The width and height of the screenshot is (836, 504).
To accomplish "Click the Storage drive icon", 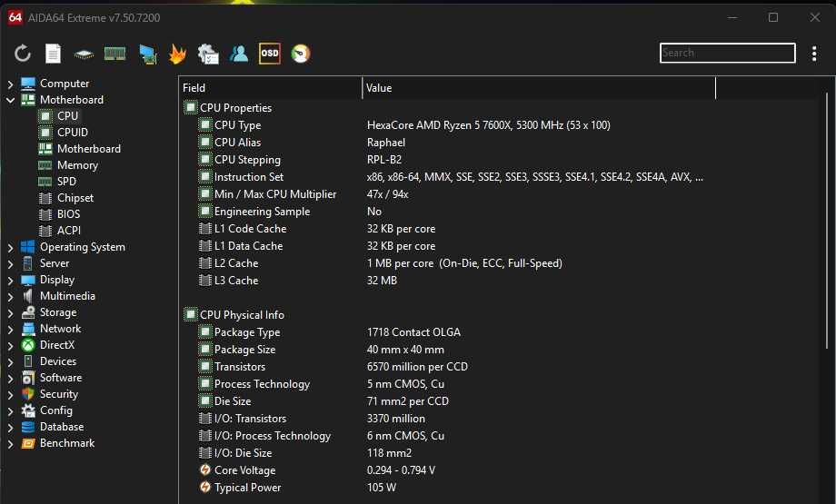I will point(28,312).
